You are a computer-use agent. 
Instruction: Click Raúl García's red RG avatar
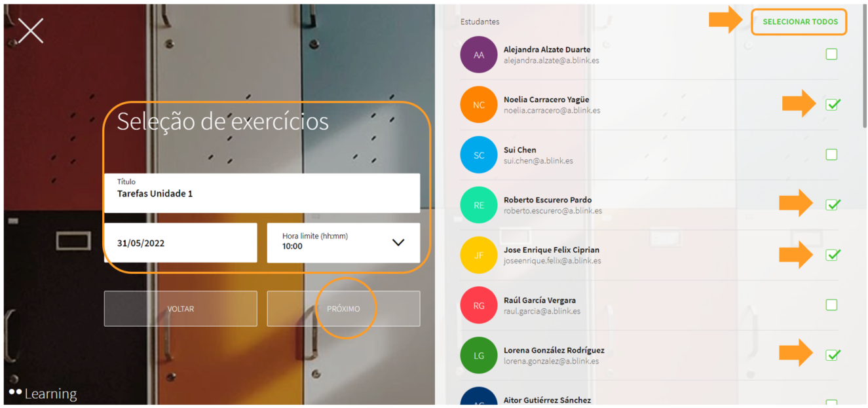(x=479, y=305)
